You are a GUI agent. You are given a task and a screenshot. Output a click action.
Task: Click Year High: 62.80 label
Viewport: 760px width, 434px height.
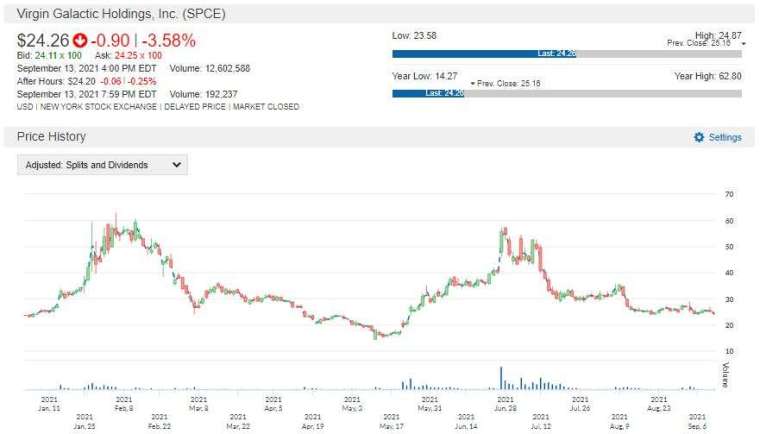[708, 76]
